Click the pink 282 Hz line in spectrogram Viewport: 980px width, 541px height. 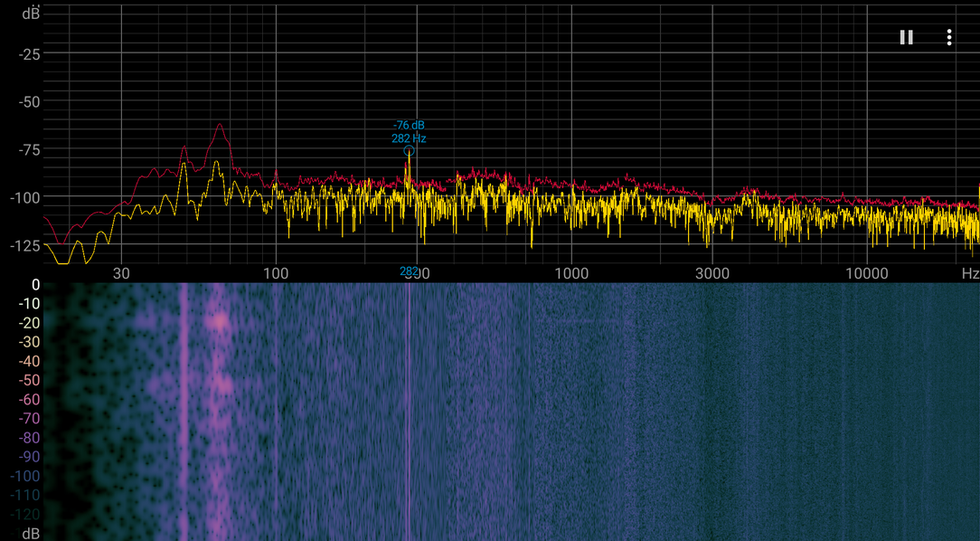(x=410, y=412)
